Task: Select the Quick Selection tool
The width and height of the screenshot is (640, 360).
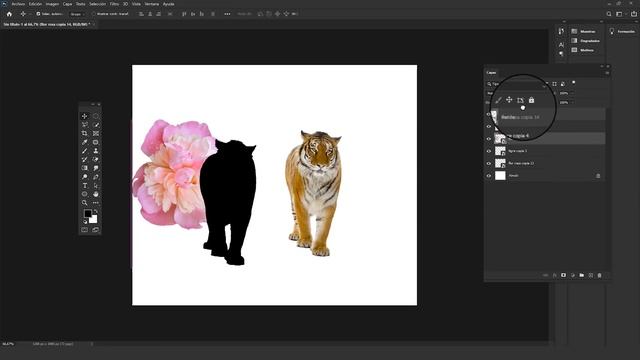Action: (x=96, y=125)
